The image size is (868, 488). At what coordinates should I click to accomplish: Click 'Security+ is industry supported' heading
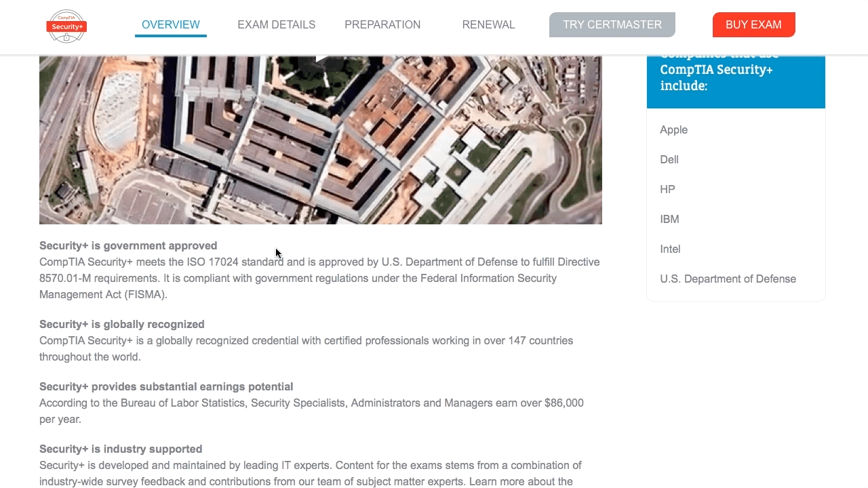pos(121,449)
